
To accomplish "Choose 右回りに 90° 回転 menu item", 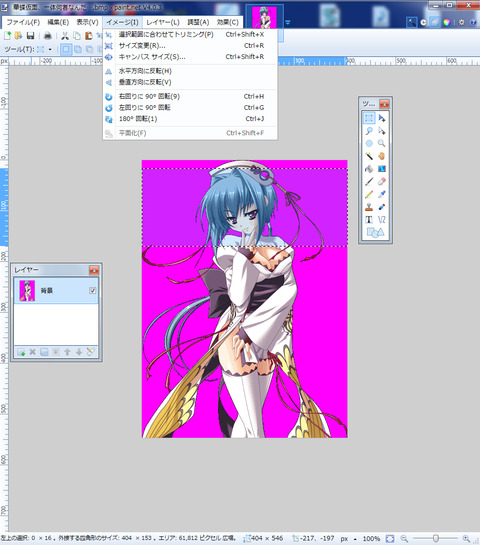I will click(x=190, y=96).
